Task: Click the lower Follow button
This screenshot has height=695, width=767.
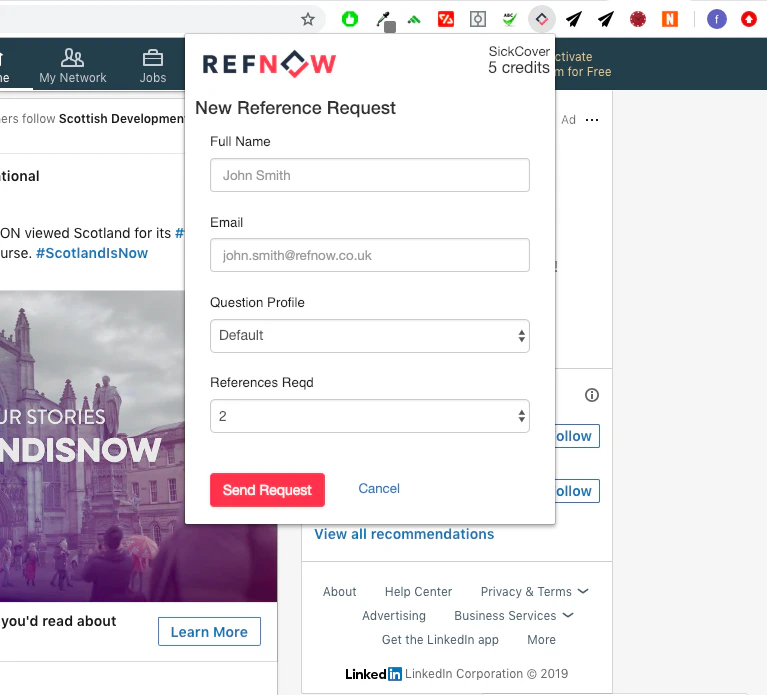Action: click(x=577, y=491)
